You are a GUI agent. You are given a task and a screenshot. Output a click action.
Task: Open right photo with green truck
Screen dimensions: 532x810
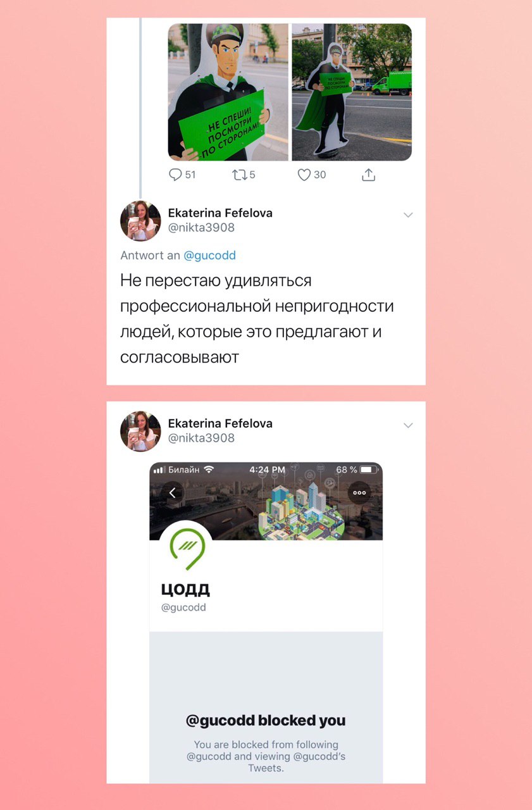tap(352, 92)
